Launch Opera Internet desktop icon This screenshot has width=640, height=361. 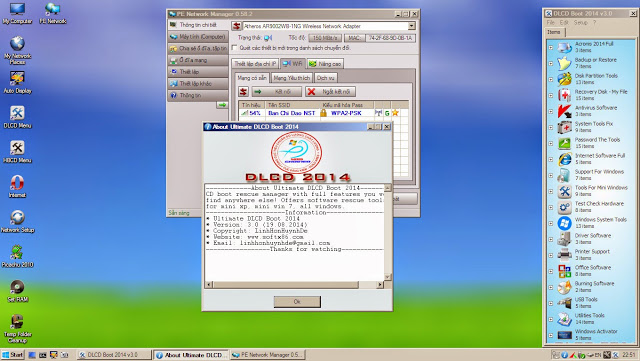point(17,187)
